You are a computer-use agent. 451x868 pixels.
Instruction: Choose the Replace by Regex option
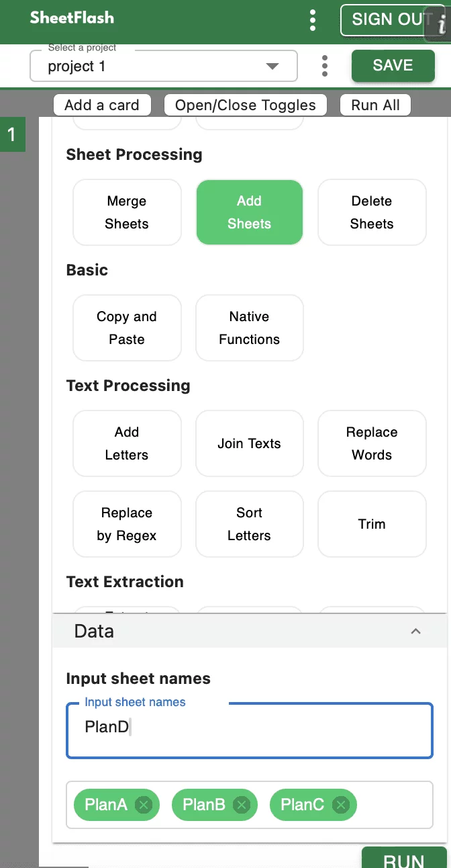click(127, 524)
